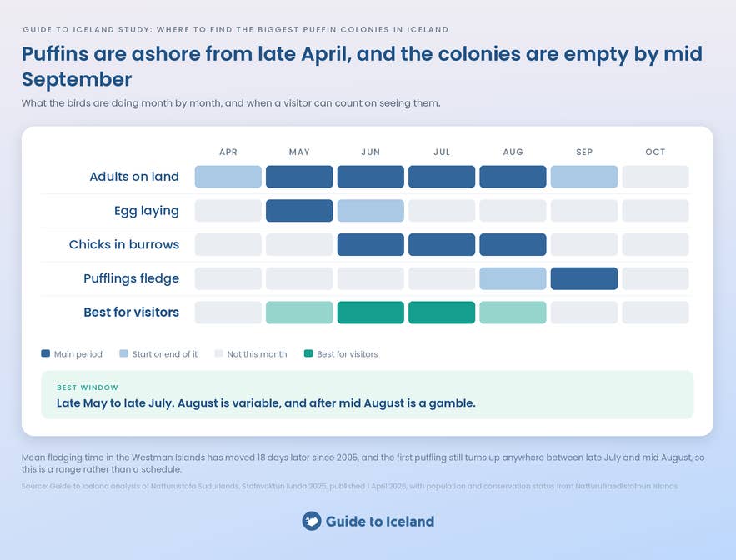Click the source citation line
Image resolution: width=736 pixels, height=560 pixels.
[350, 486]
